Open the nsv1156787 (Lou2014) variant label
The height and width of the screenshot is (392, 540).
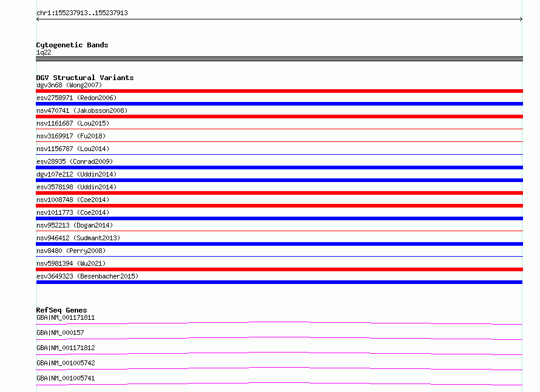(73, 149)
